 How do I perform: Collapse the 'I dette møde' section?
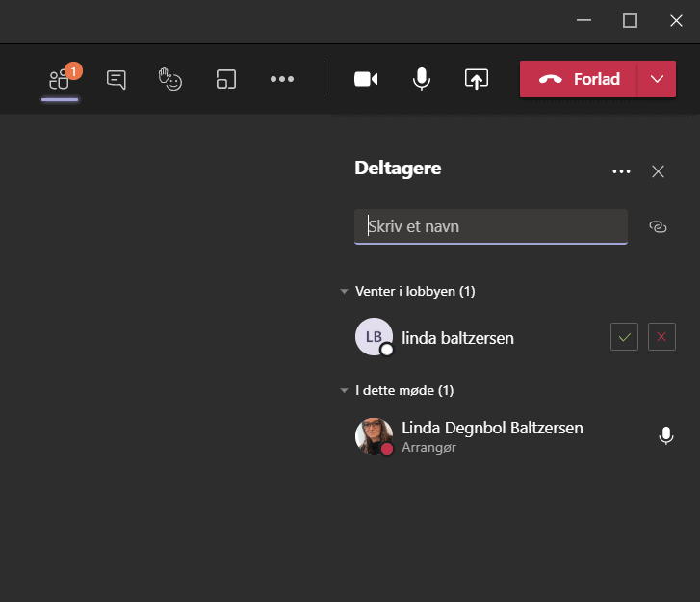pyautogui.click(x=344, y=391)
